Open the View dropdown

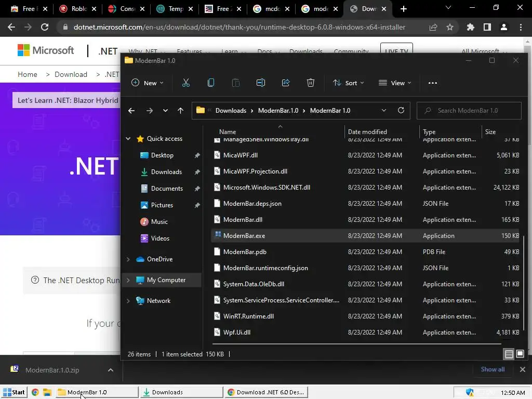395,83
